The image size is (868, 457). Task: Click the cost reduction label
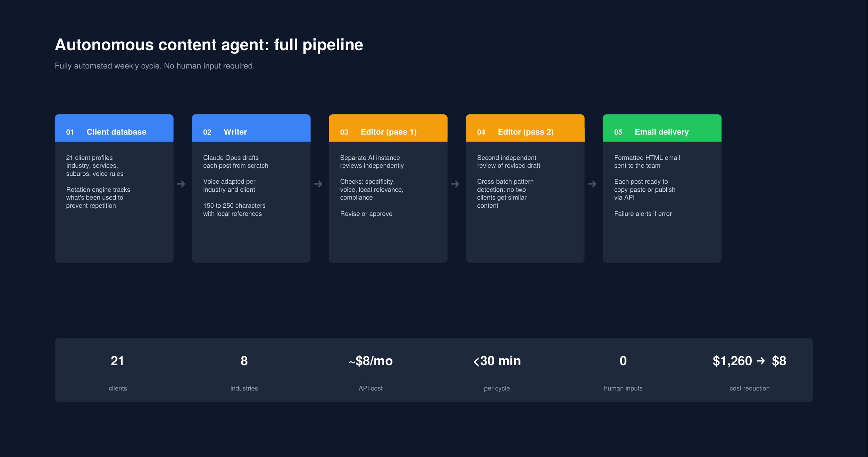point(750,388)
